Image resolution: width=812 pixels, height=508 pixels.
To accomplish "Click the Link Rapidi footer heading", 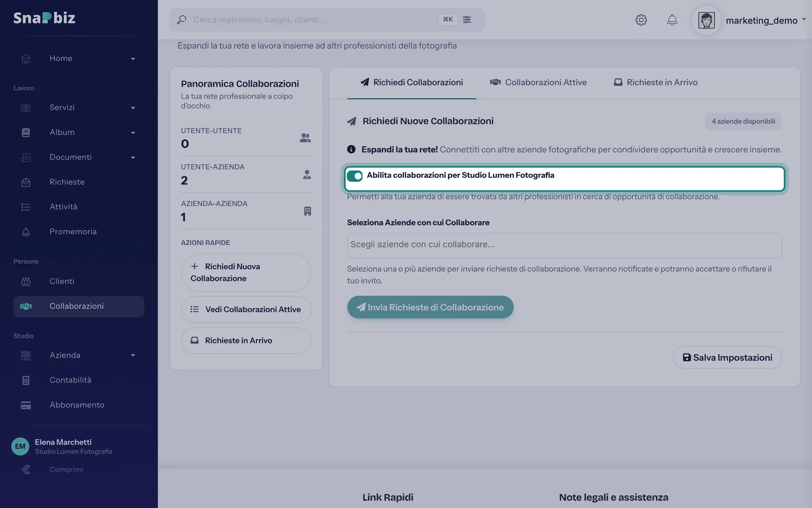I will [x=388, y=497].
